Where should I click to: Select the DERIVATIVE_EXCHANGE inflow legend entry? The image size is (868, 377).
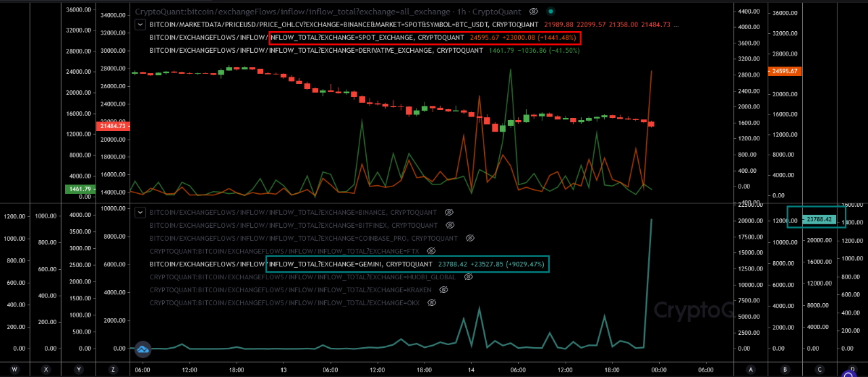pos(317,50)
